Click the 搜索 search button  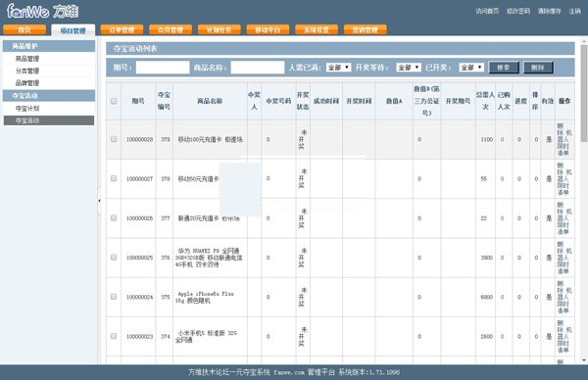point(504,68)
